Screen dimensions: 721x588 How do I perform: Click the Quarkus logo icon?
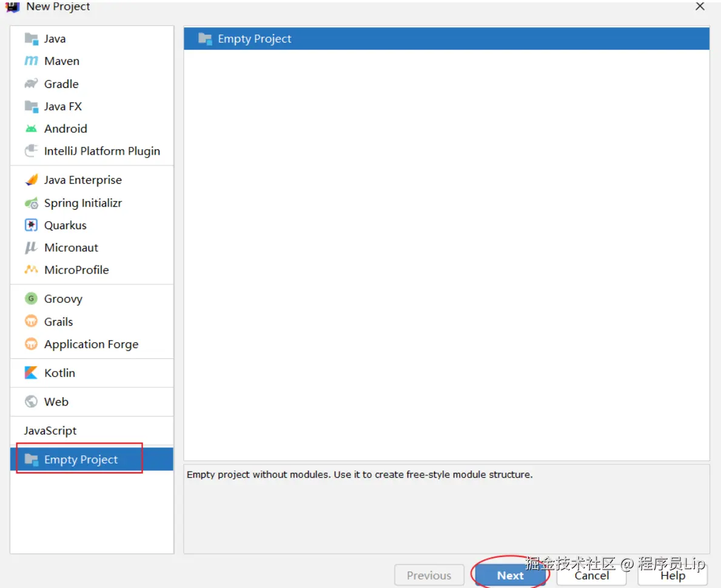(x=32, y=226)
